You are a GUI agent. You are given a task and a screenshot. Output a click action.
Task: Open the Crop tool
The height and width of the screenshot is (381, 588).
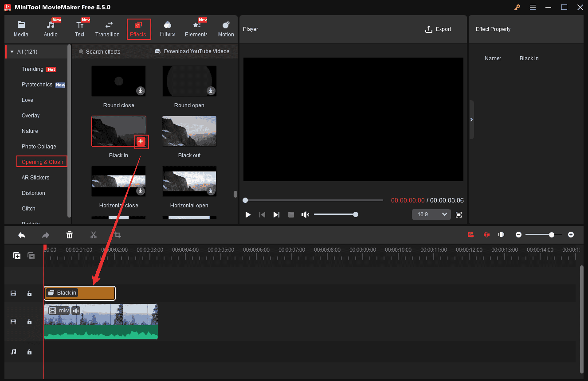point(117,235)
